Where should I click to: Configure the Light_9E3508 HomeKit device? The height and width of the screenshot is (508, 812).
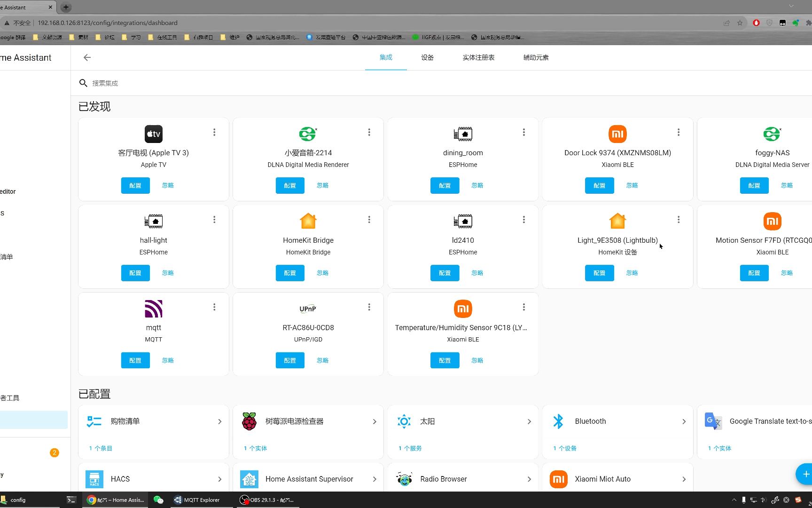pyautogui.click(x=599, y=273)
